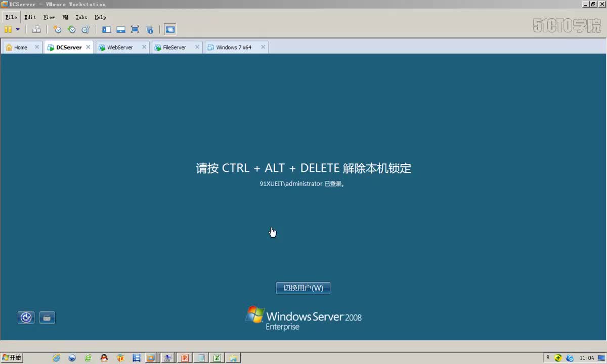This screenshot has height=364, width=607.
Task: Open the File menu
Action: (11, 17)
